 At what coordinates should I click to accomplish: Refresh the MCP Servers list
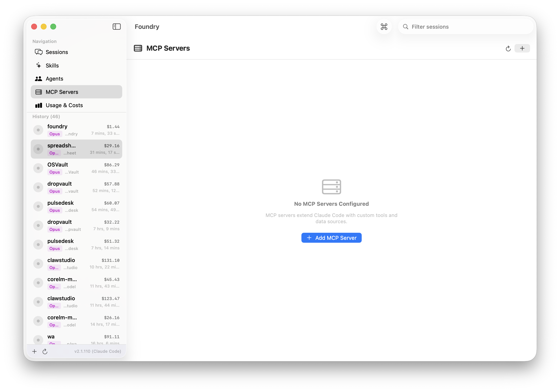(x=508, y=49)
